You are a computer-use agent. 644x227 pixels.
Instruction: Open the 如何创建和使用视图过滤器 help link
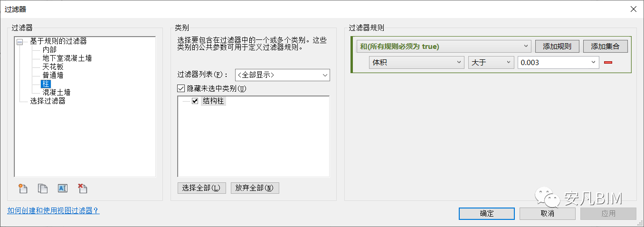click(x=53, y=210)
